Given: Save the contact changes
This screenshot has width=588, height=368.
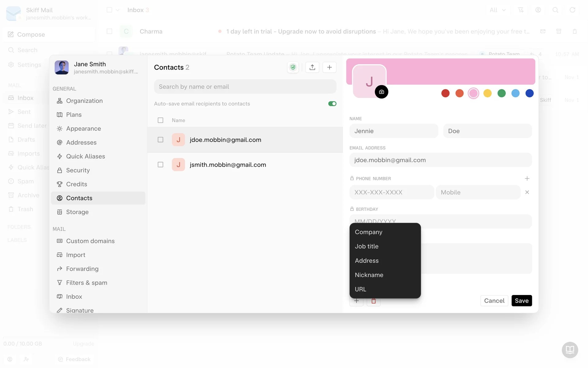Looking at the screenshot, I should [x=521, y=301].
